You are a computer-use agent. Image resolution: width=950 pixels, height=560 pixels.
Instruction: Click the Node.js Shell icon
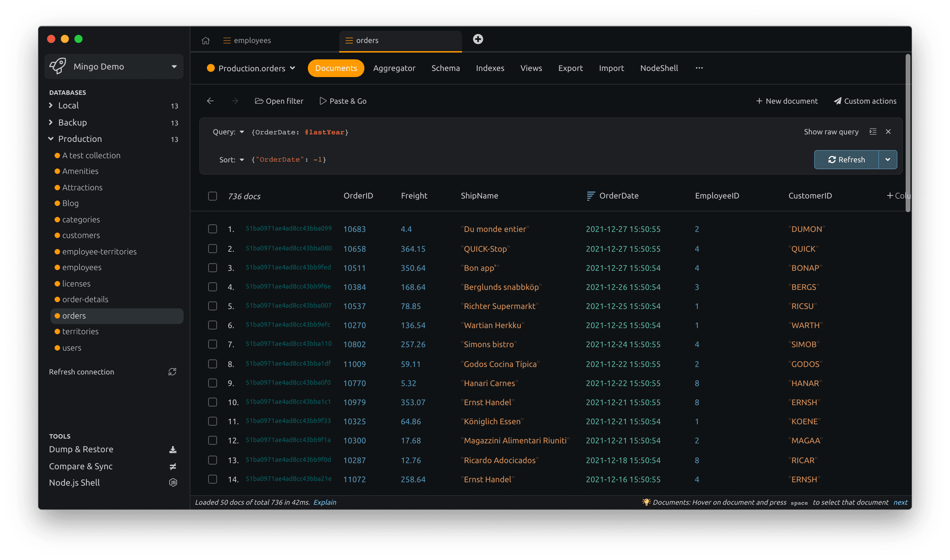[173, 482]
